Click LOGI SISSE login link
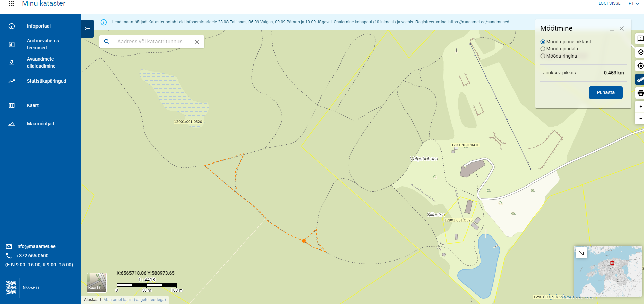This screenshot has width=644, height=304. click(610, 3)
